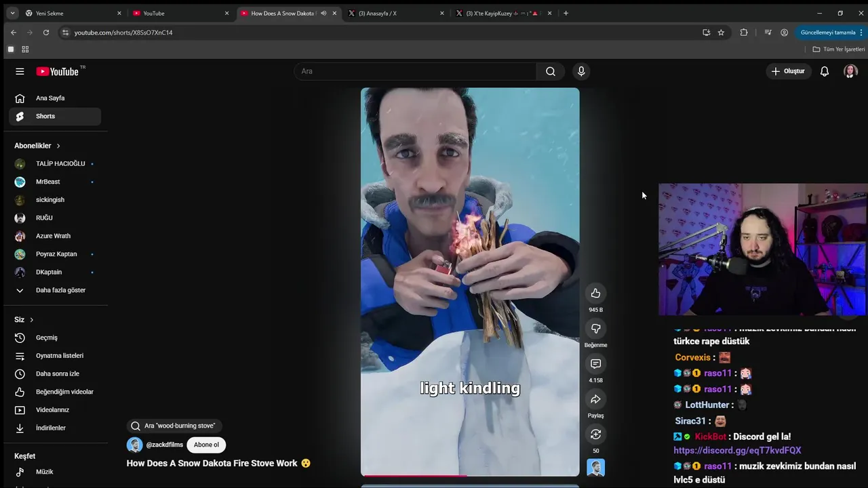Expand the Siz section chevron
868x488 pixels.
(x=31, y=320)
